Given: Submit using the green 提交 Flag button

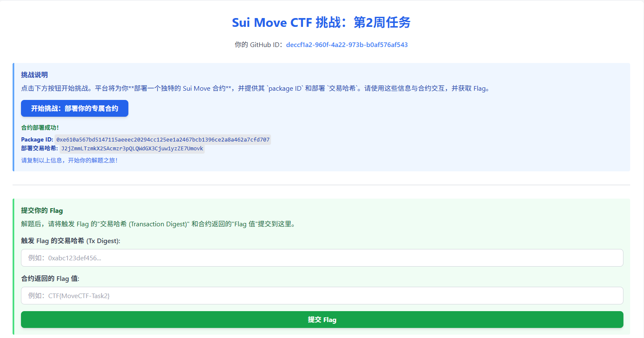Looking at the screenshot, I should pyautogui.click(x=322, y=320).
